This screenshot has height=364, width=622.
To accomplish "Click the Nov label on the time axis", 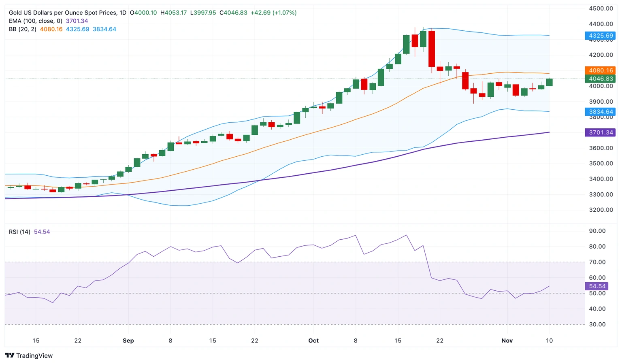I will tap(507, 341).
